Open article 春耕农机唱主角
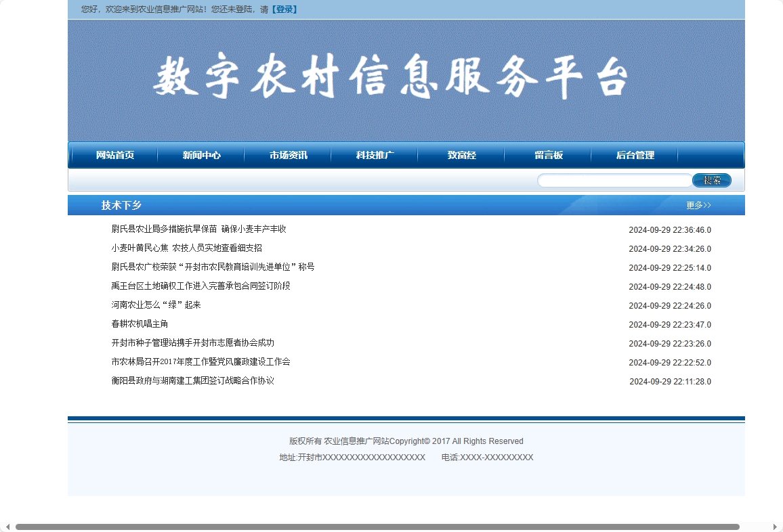Image resolution: width=783 pixels, height=532 pixels. [x=138, y=324]
